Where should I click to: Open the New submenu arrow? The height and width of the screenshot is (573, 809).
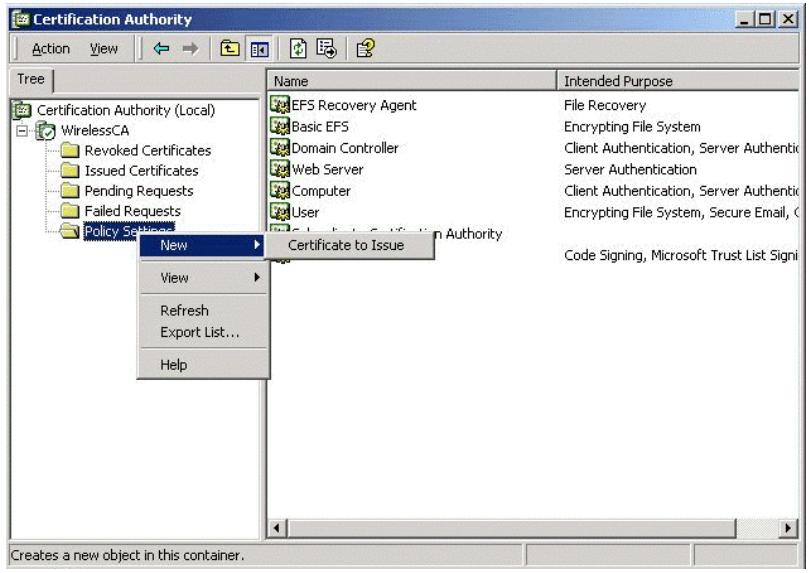(x=257, y=245)
